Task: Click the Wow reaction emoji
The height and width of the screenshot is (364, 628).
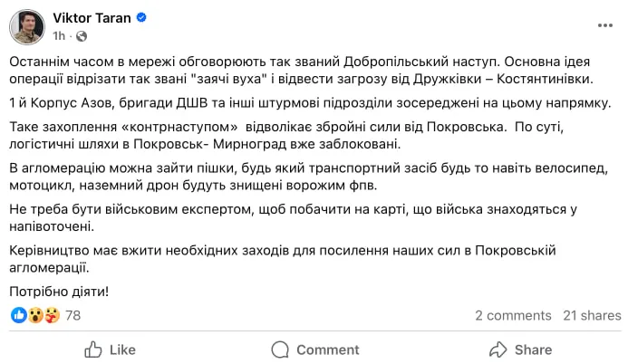Action: [34, 315]
